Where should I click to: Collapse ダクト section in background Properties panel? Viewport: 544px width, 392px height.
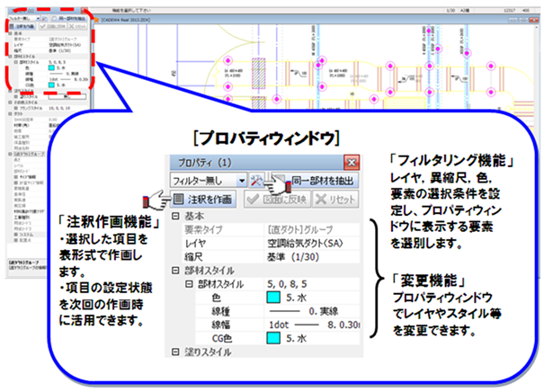tap(11, 114)
